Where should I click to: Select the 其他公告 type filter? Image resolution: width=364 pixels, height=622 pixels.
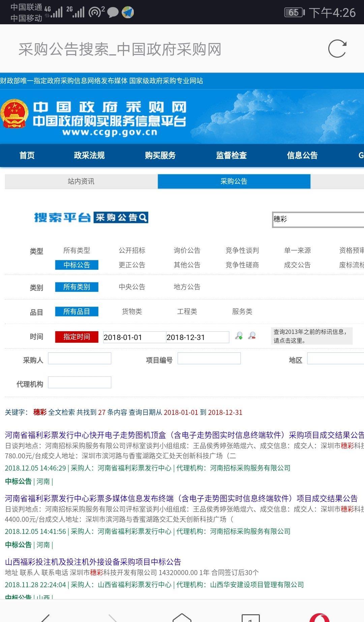tap(187, 265)
